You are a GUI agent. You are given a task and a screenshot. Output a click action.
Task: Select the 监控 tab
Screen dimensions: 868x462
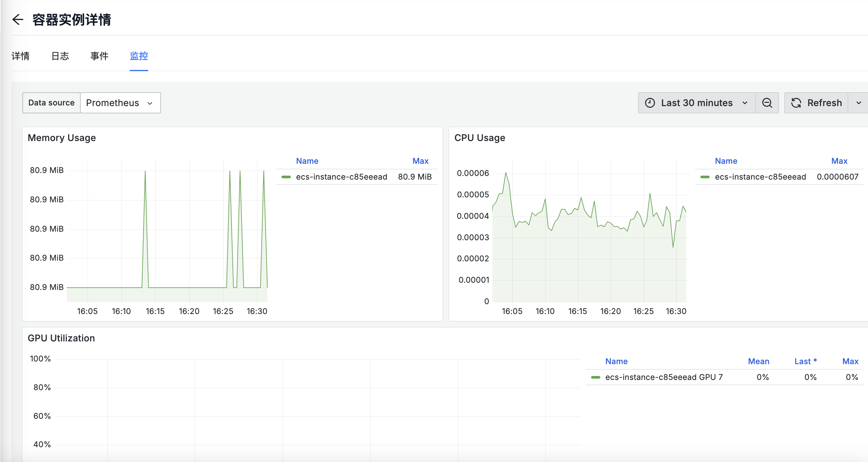click(x=139, y=56)
